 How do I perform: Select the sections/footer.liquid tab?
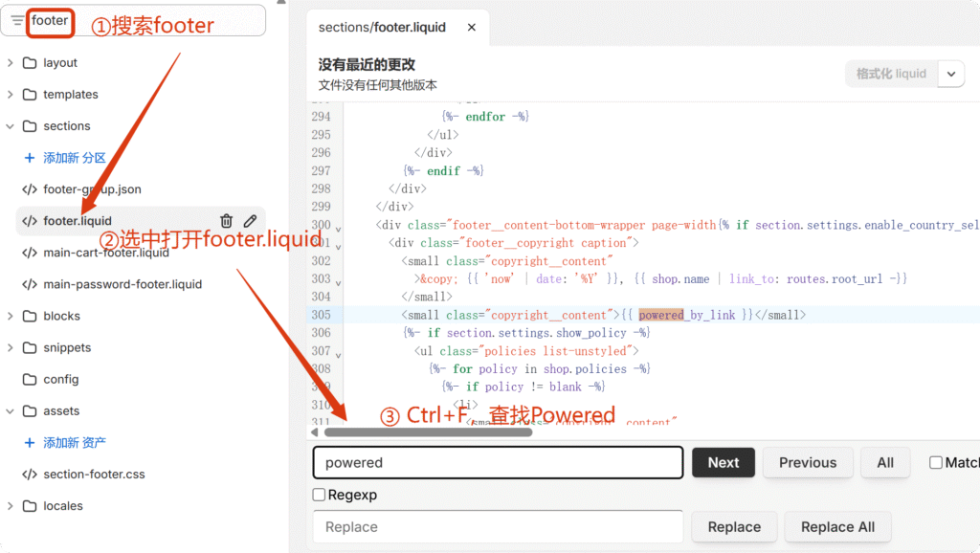[x=382, y=28]
